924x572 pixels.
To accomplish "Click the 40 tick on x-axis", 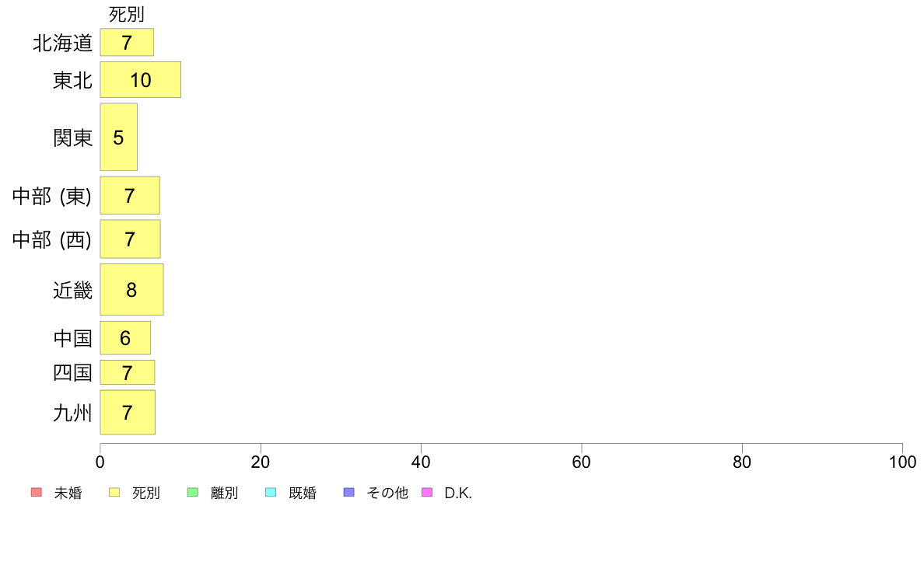I will 421,462.
